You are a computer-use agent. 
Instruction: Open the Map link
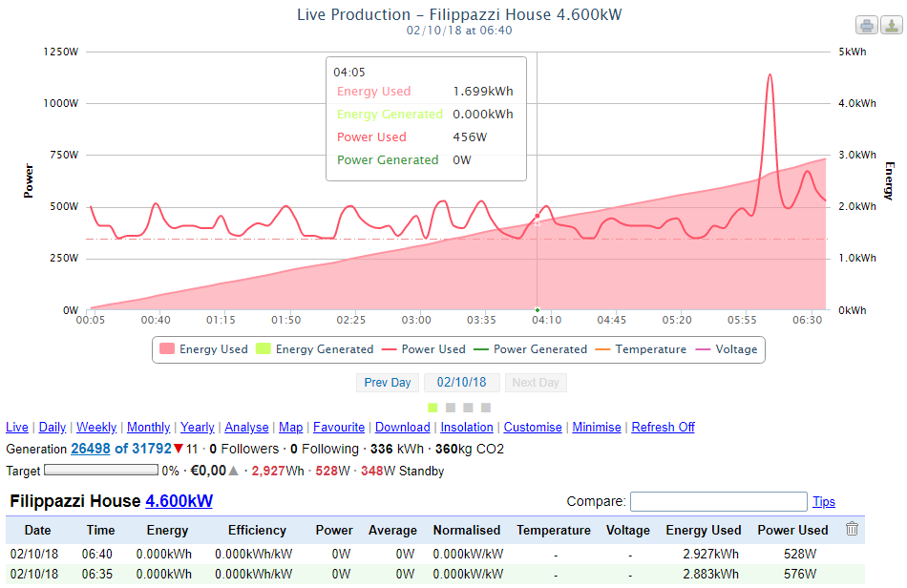291,428
